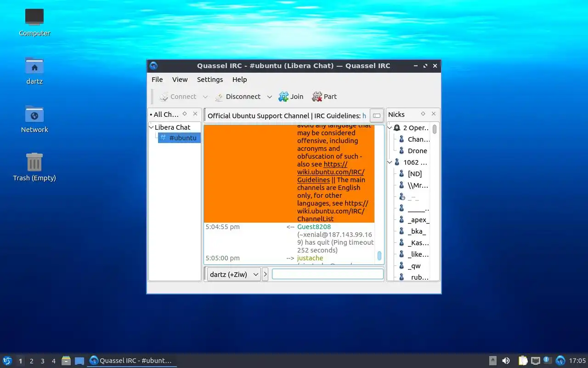Image resolution: width=588 pixels, height=368 pixels.
Task: Click the Libera Chat network entry
Action: coord(172,127)
